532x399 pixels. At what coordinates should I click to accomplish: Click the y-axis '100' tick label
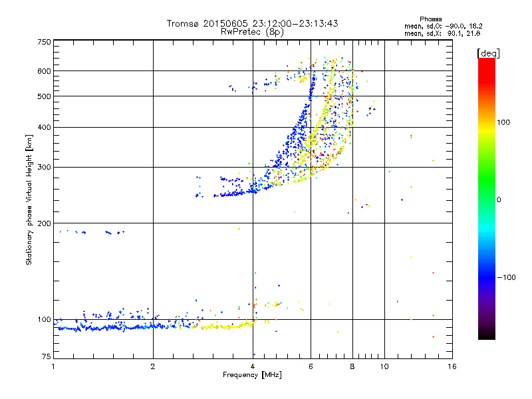44,320
